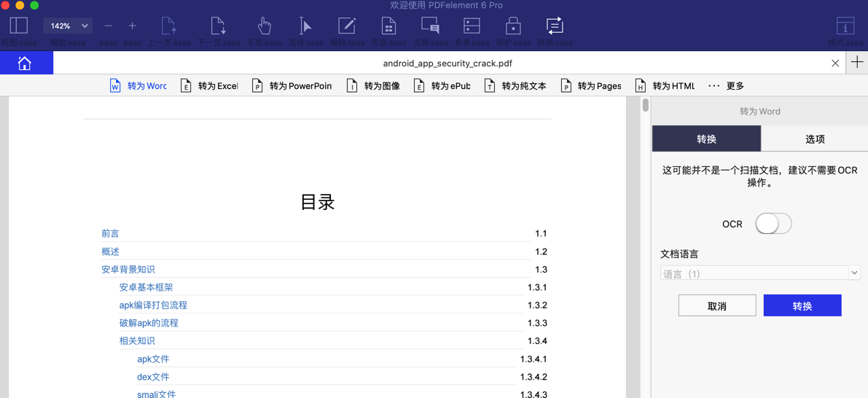The width and height of the screenshot is (868, 398).
Task: Go to next page icon
Action: [219, 26]
